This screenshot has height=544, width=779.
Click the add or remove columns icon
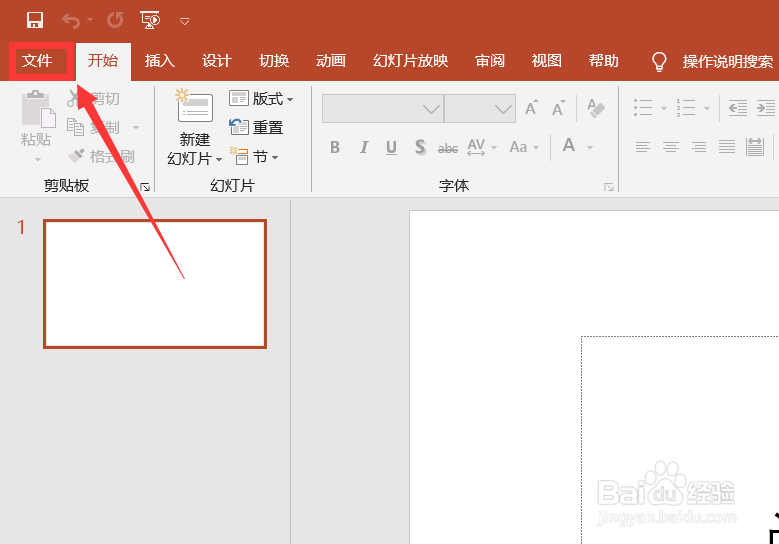coord(755,147)
